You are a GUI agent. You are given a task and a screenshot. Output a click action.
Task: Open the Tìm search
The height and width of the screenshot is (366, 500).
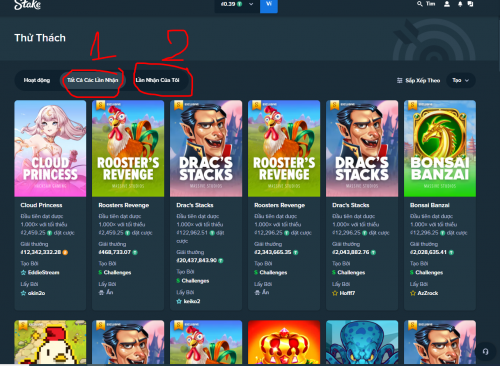426,4
